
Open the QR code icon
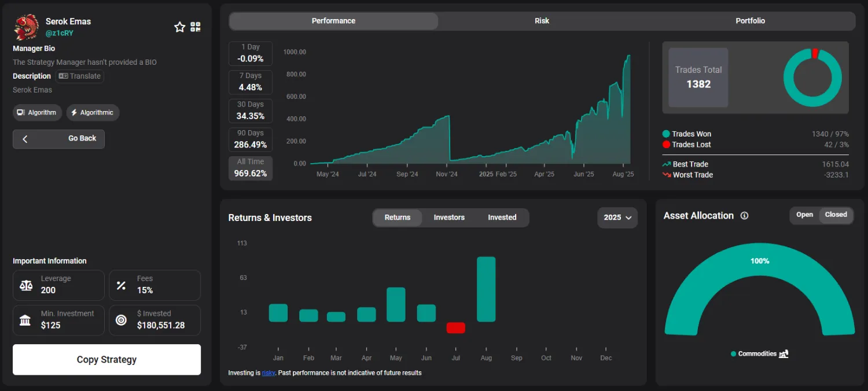click(196, 27)
